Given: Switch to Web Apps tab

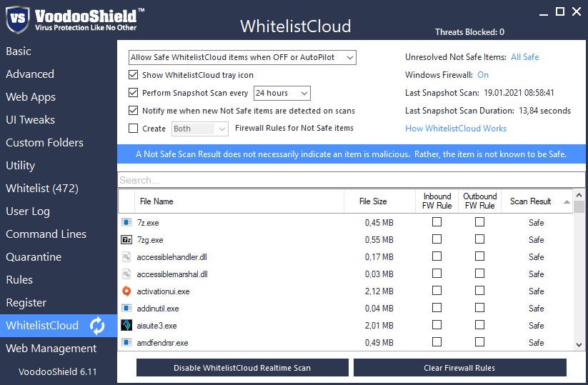Looking at the screenshot, I should pos(31,97).
